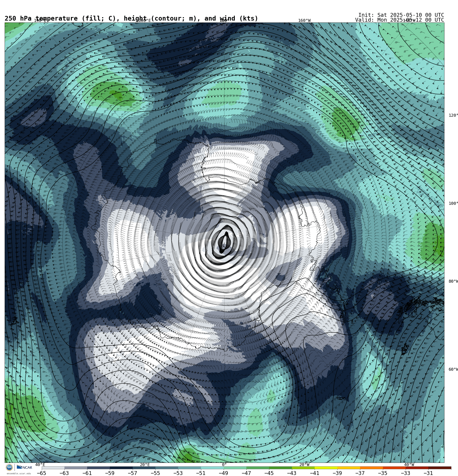Viewport: 458px width, 476px height.
Task: Click the Valid: Mon 2025-05-12 00 UTC text
Action: pos(399,20)
